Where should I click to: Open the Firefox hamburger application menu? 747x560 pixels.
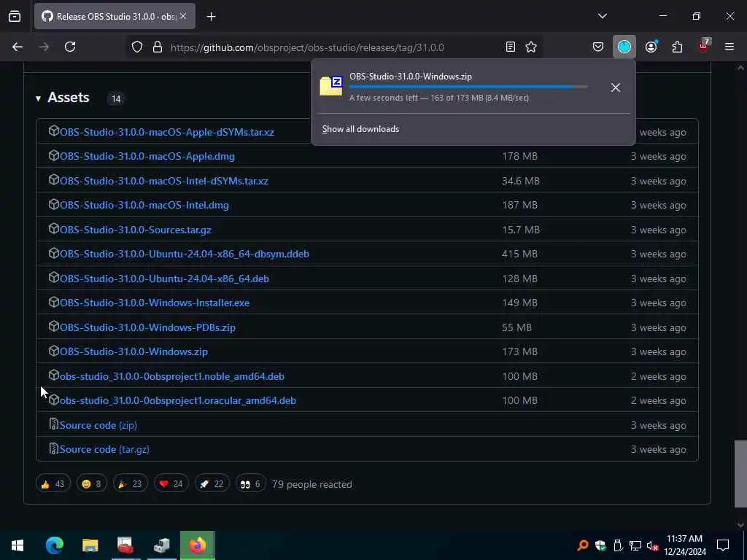point(729,47)
